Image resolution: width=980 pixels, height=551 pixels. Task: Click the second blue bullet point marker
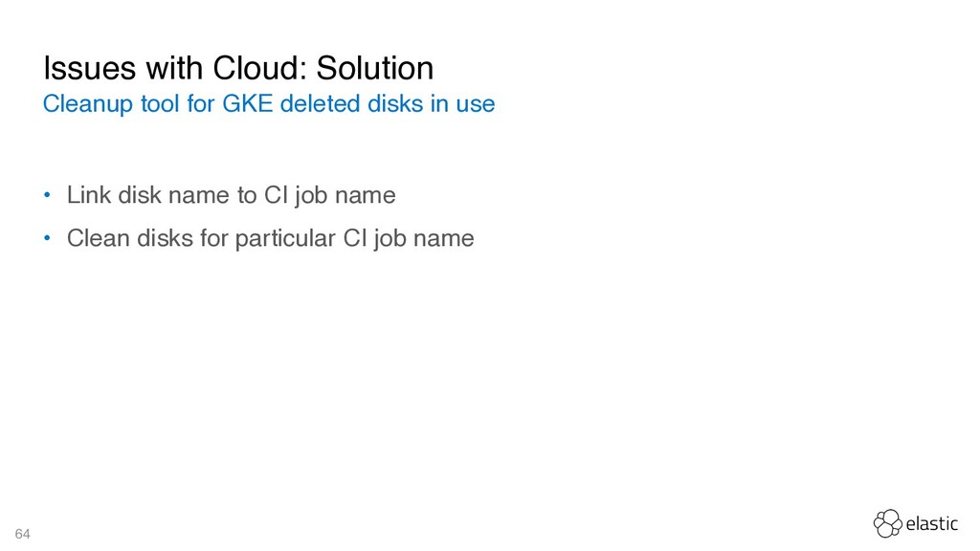click(47, 238)
